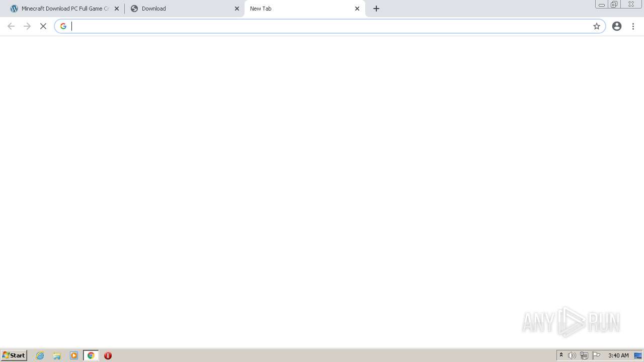Image resolution: width=644 pixels, height=362 pixels.
Task: Click the Google icon in address bar
Action: click(x=63, y=26)
